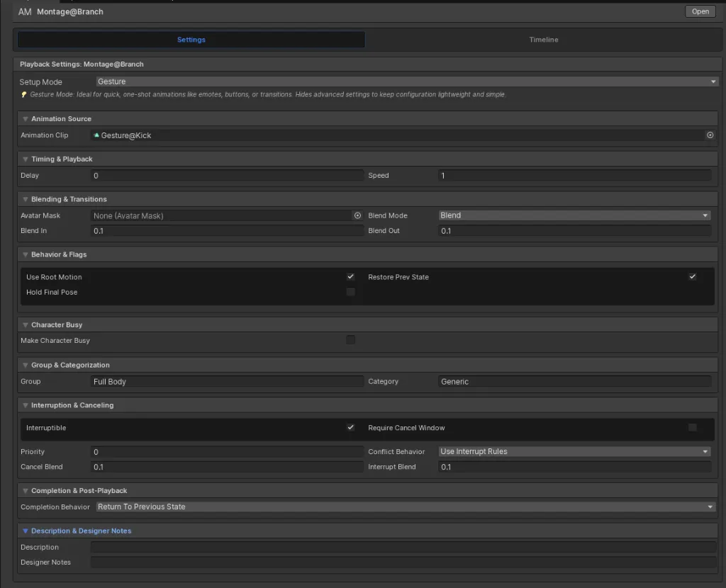Viewport: 726px width, 588px height.
Task: Click the Interrupt Blend input field
Action: pos(574,468)
